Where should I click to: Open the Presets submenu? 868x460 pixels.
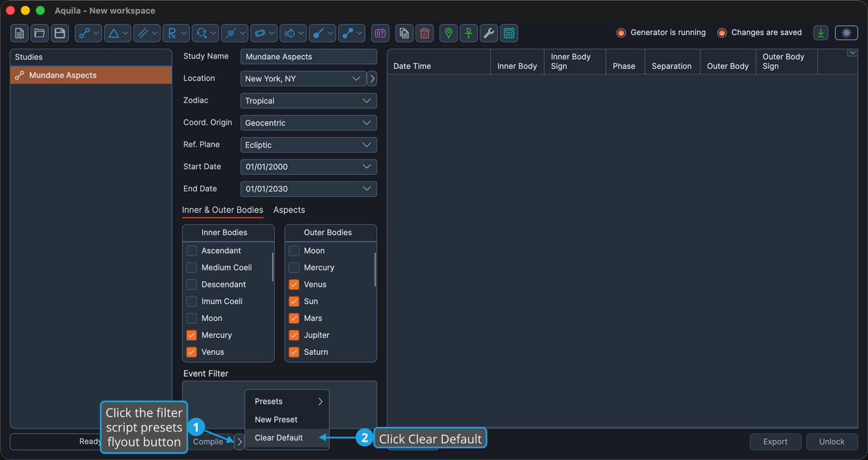(x=287, y=402)
